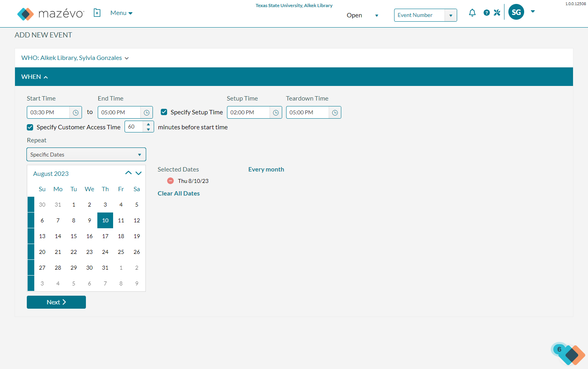The image size is (588, 369).
Task: Open the chat widget with badge 6
Action: [x=568, y=354]
